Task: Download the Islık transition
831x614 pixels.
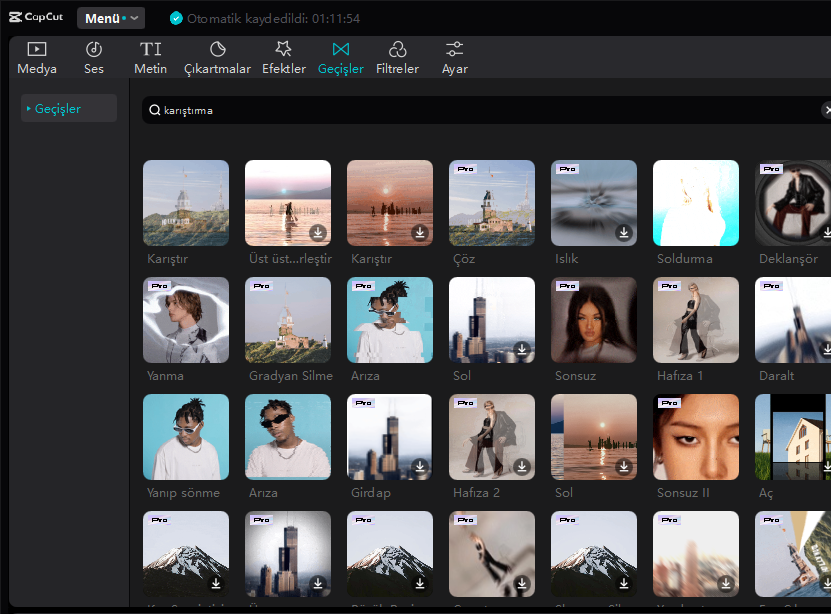Action: point(623,232)
